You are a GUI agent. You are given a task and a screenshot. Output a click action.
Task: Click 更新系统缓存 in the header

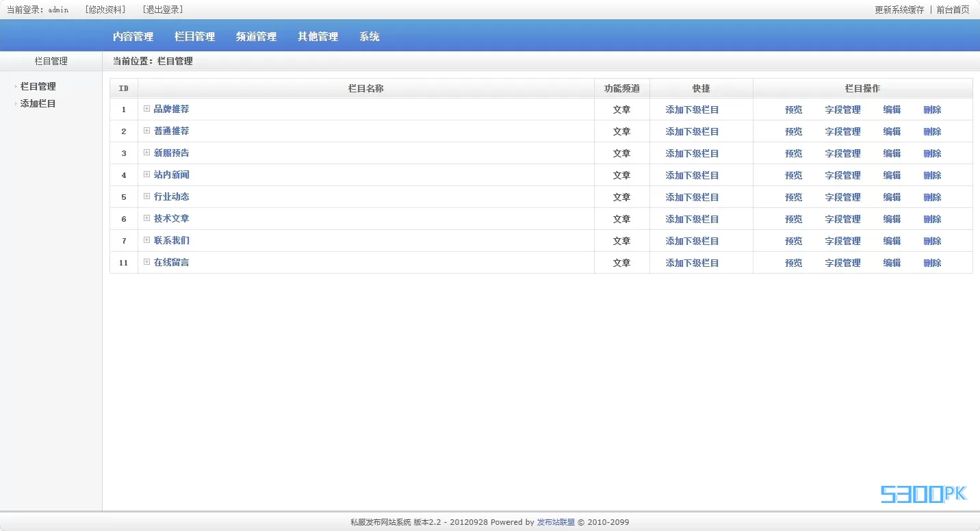(899, 10)
